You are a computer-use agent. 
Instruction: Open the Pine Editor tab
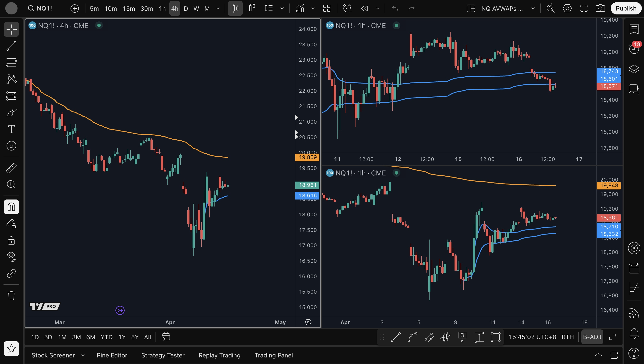tap(112, 355)
